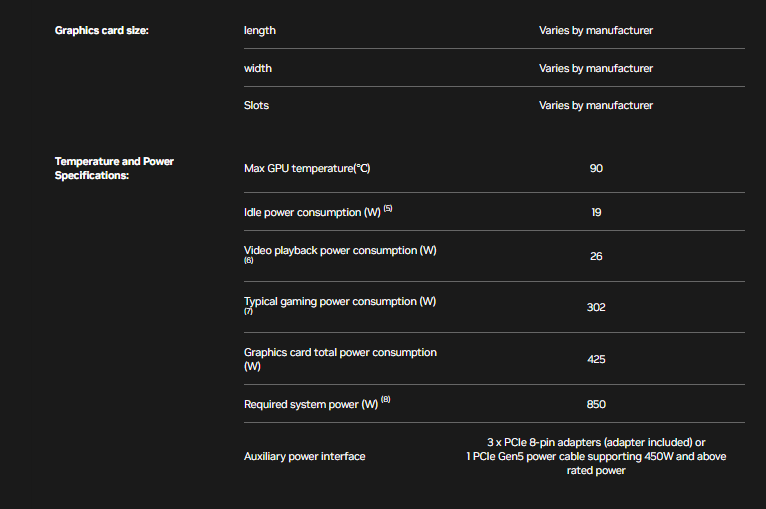This screenshot has width=766, height=509.
Task: Select the 'Temperature and Power Specifications:' heading
Action: click(x=114, y=168)
